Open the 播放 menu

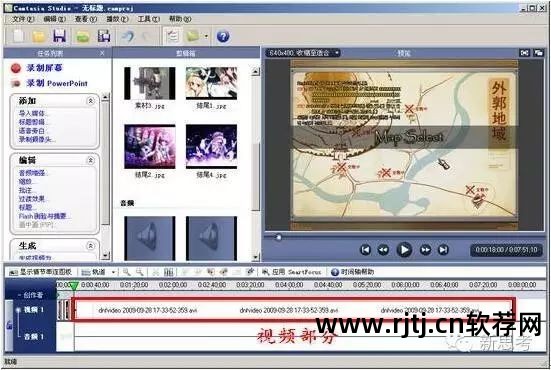click(117, 19)
